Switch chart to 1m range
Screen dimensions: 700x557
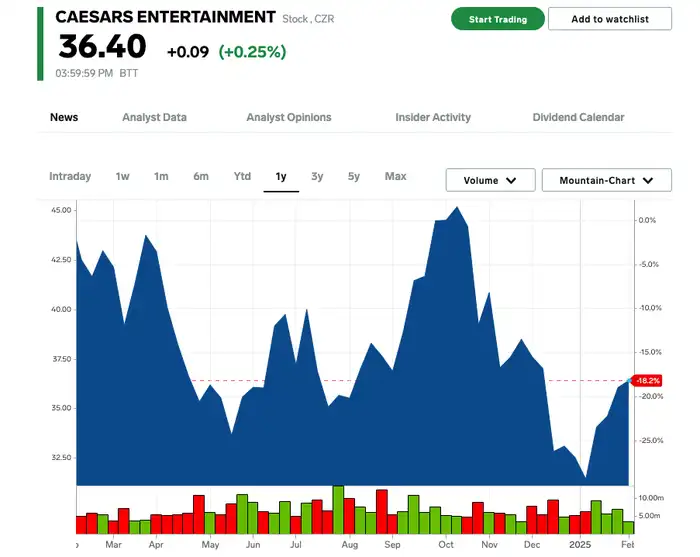click(x=161, y=177)
